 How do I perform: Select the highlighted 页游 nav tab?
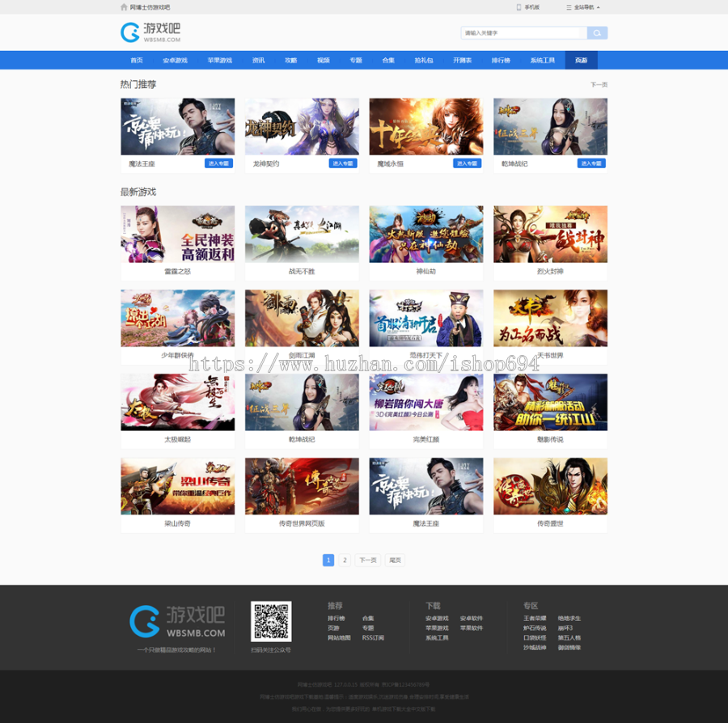(582, 61)
